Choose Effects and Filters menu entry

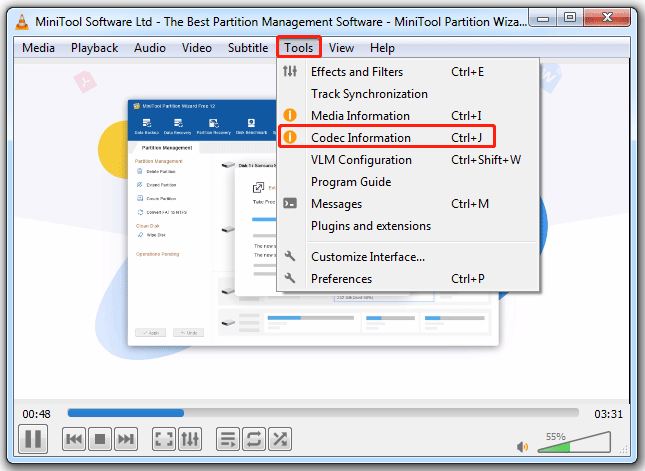(408, 72)
